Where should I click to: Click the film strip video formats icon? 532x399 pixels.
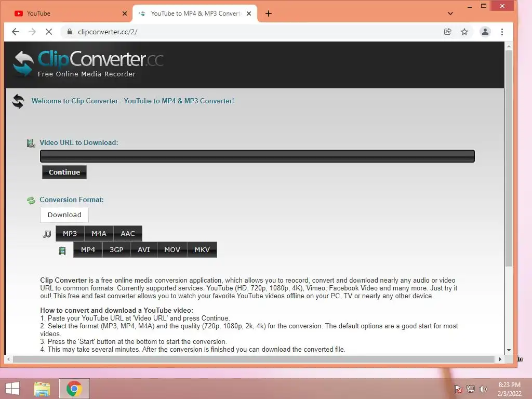[62, 251]
